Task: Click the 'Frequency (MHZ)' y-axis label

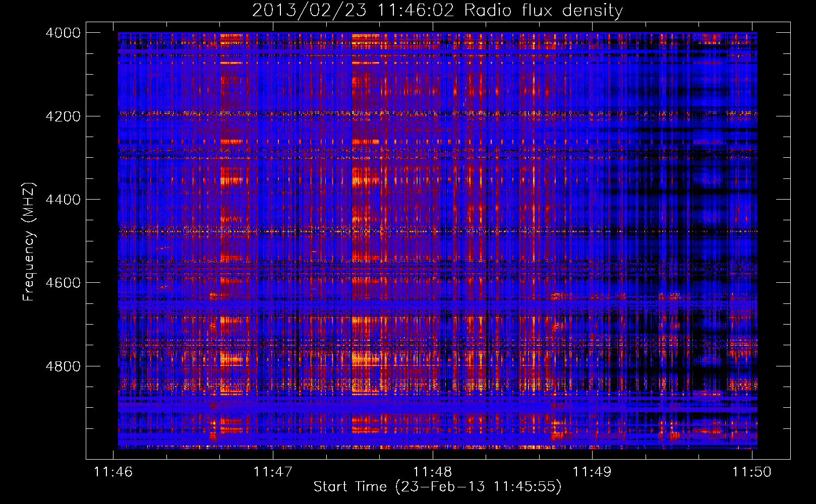Action: [29, 241]
